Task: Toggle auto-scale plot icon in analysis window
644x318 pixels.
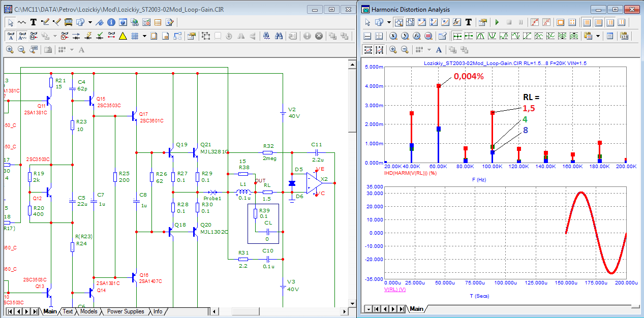Action: pos(368,50)
